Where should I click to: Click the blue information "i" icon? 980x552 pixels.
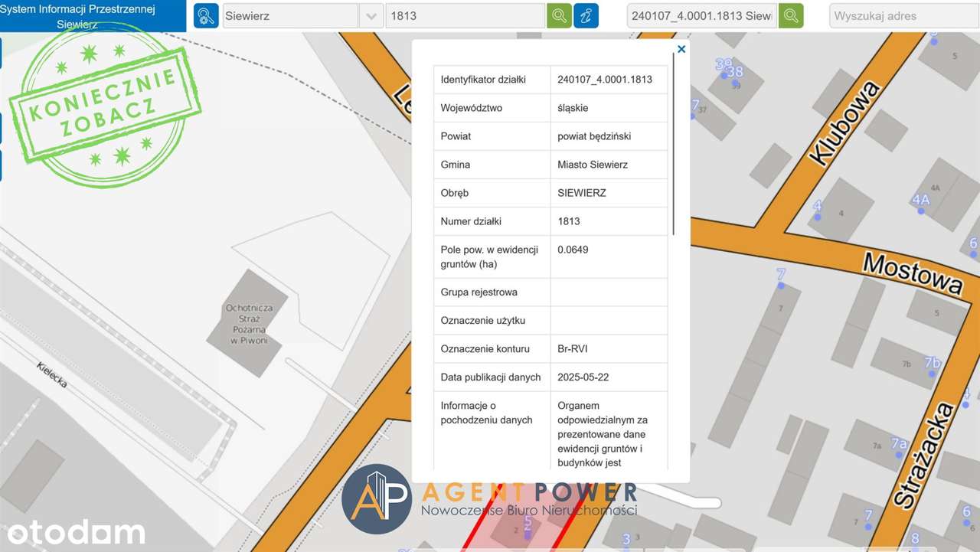(586, 15)
